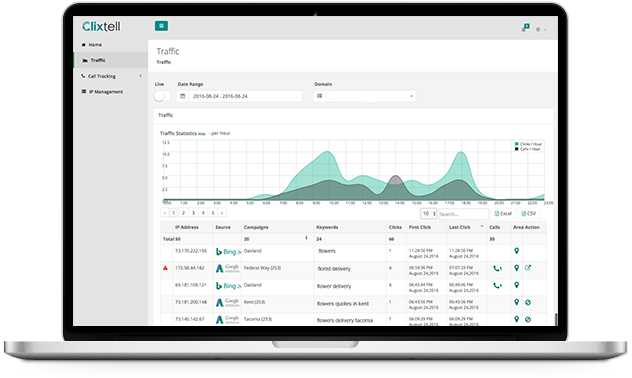Sort by the Campaigns column header
The height and width of the screenshot is (378, 632).
click(256, 227)
